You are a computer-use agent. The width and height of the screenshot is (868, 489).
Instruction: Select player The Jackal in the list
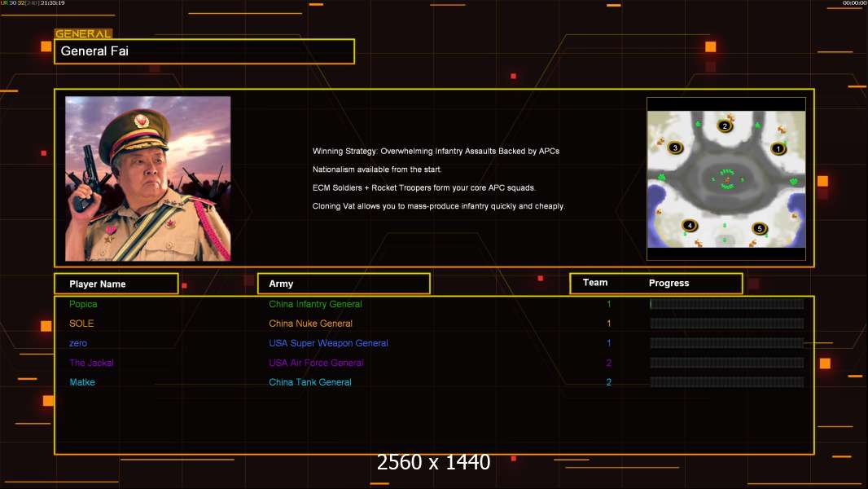tap(91, 363)
